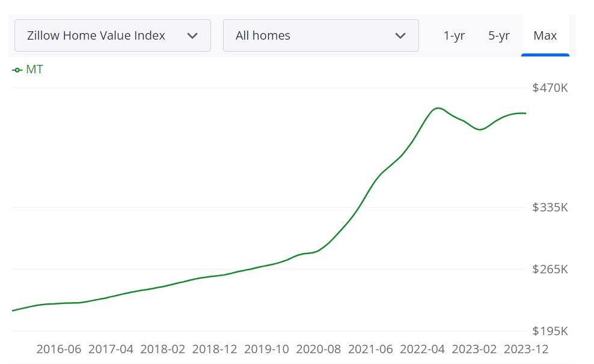
Task: Activate the Max time range
Action: point(545,35)
